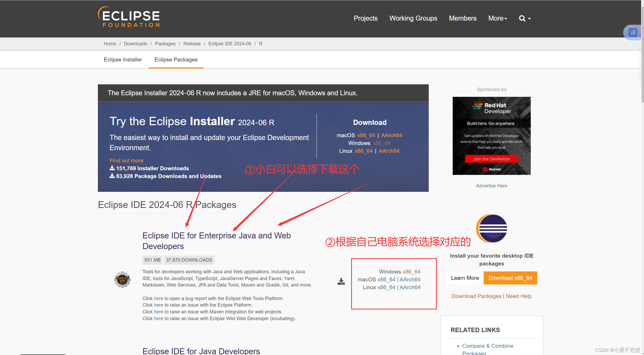Go to Release breadcrumb
Viewport: 644px width, 355px height.
[192, 44]
